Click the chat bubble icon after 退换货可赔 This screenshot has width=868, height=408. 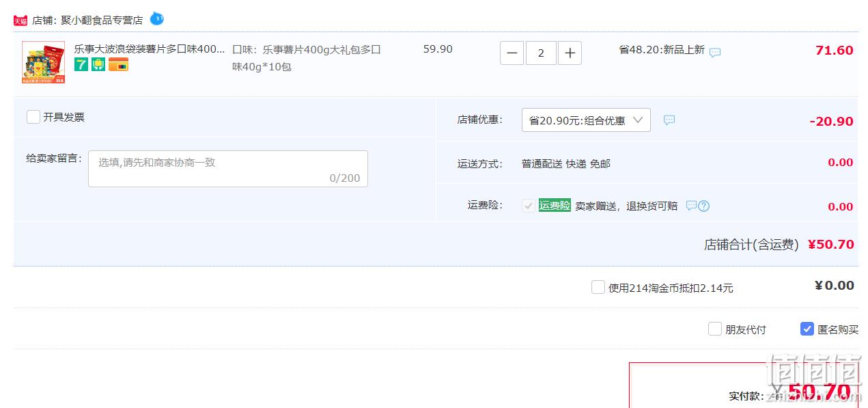(691, 206)
